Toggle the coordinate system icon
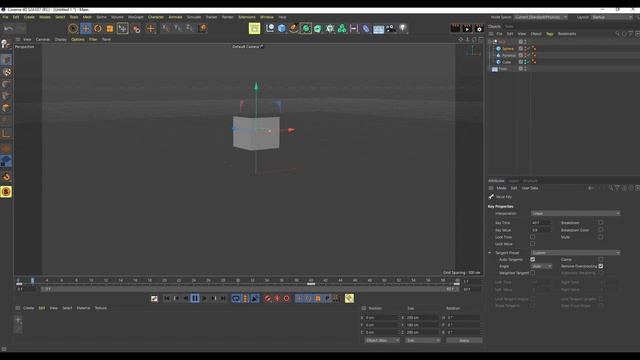This screenshot has height=360, width=640. 202,28
